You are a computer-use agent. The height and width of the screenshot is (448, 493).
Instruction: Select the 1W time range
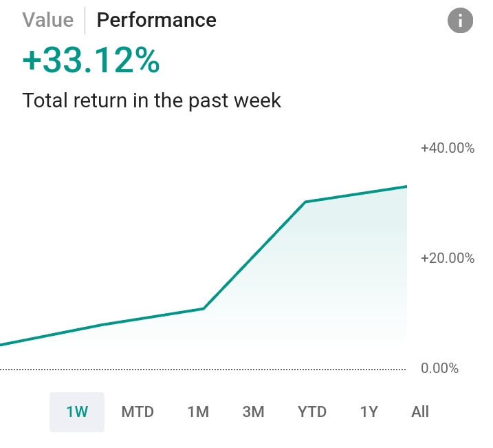coord(77,412)
